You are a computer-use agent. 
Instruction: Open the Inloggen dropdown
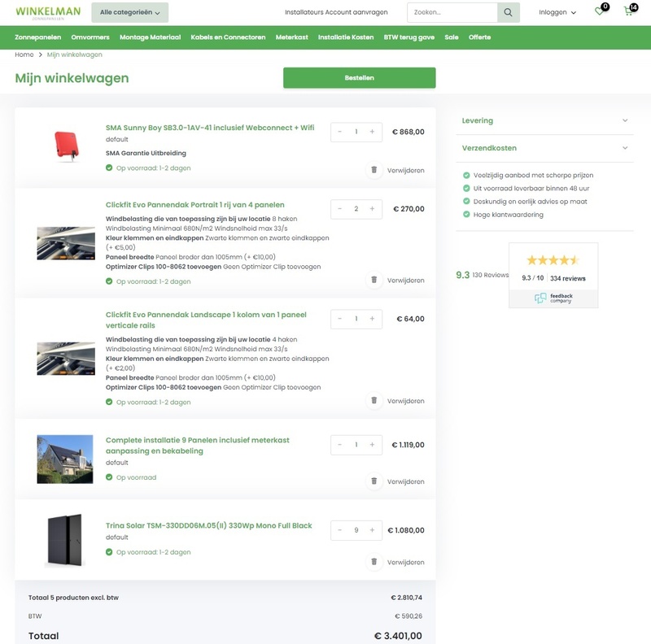pos(557,12)
